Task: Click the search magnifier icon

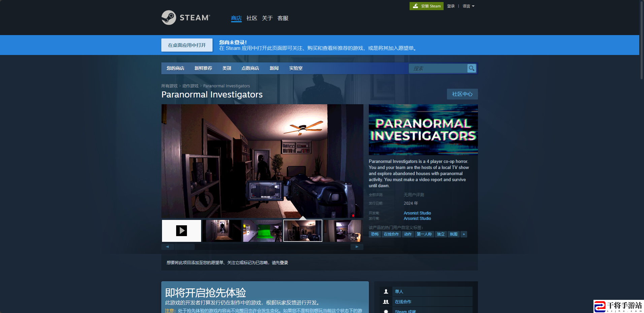Action: coord(472,68)
